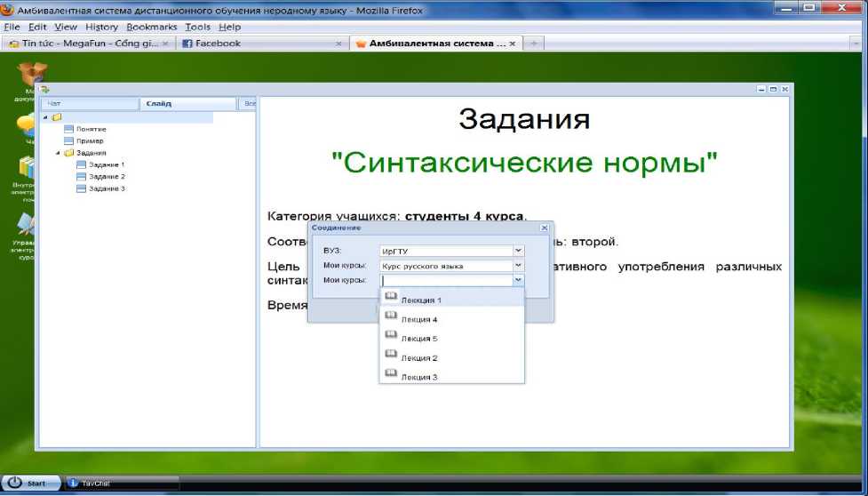
Task: Select Лекция 1 from the list
Action: [451, 299]
